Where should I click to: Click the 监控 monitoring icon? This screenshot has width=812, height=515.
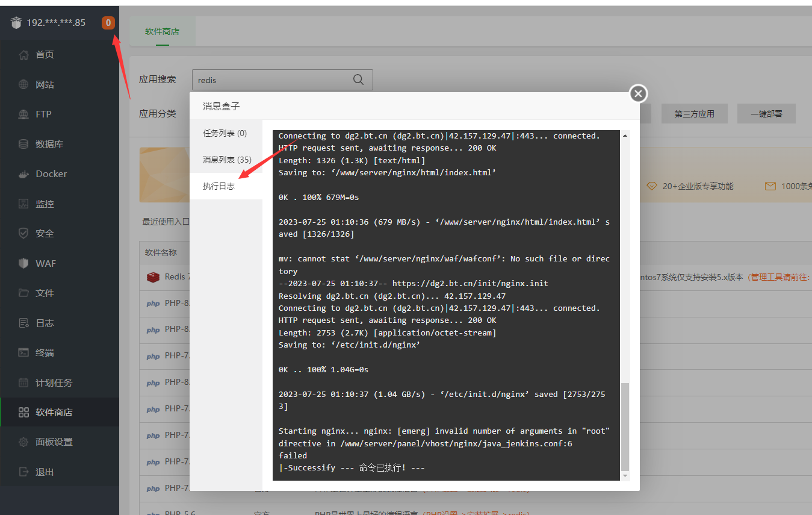[x=23, y=204]
